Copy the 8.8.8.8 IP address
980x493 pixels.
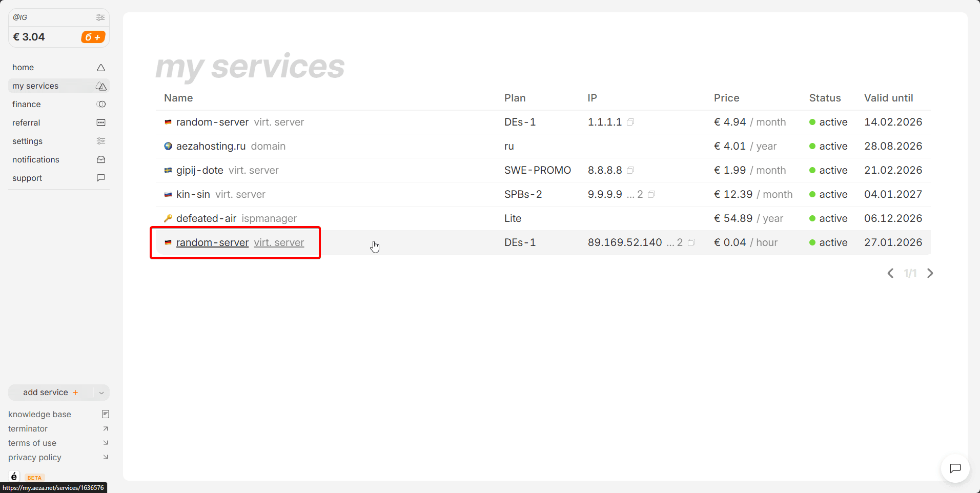[x=630, y=170]
